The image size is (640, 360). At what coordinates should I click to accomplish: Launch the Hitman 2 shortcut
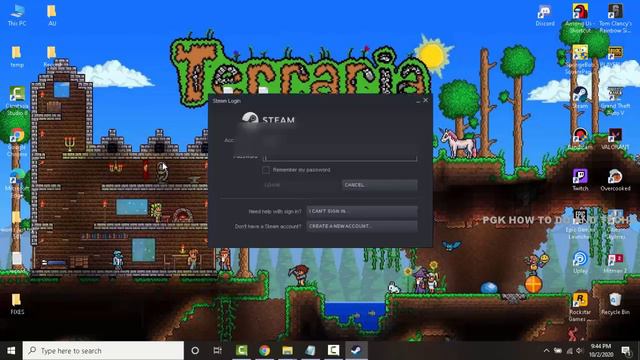615,263
